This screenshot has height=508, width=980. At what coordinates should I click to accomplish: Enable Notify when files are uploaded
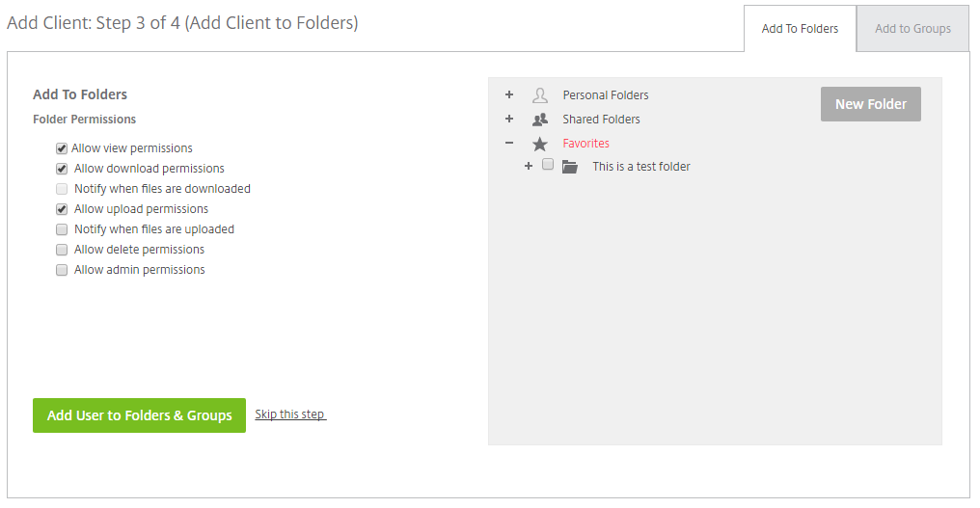pyautogui.click(x=62, y=229)
